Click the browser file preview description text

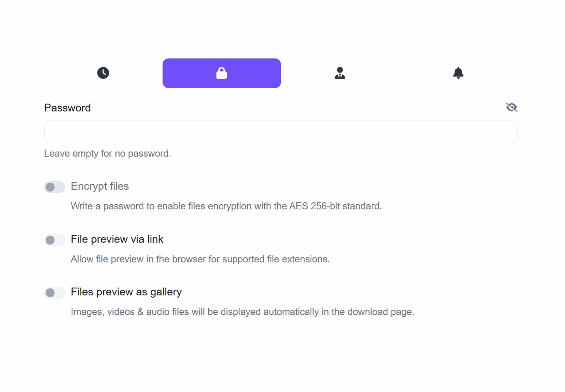tap(200, 259)
